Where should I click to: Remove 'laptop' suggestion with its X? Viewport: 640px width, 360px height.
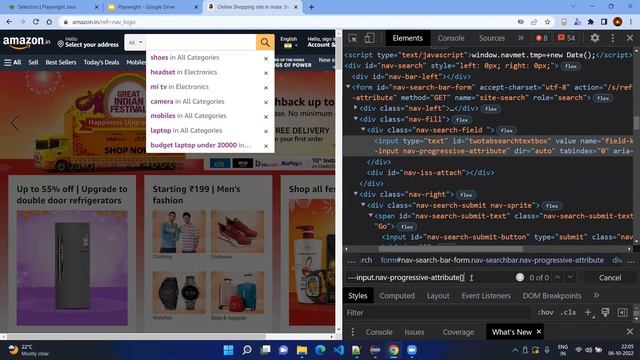click(266, 131)
